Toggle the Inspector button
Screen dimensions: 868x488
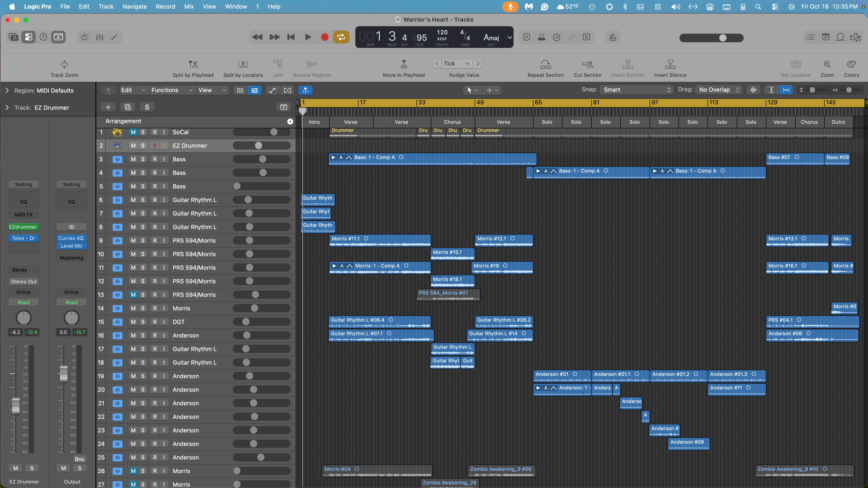tap(28, 37)
